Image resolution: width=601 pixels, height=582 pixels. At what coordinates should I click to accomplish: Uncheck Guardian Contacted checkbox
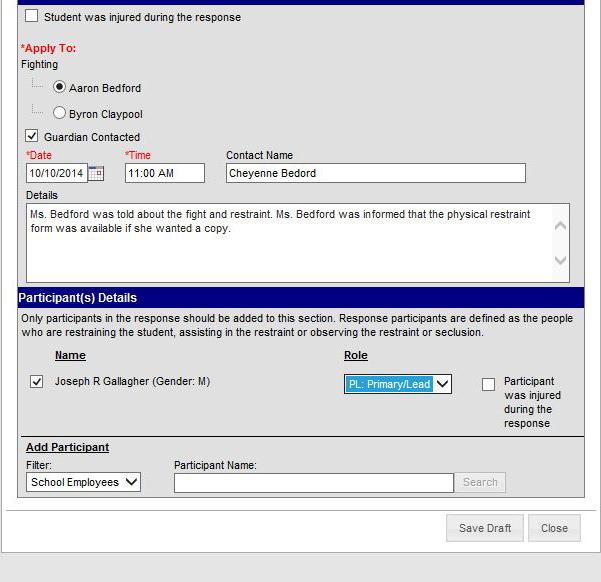coord(31,136)
